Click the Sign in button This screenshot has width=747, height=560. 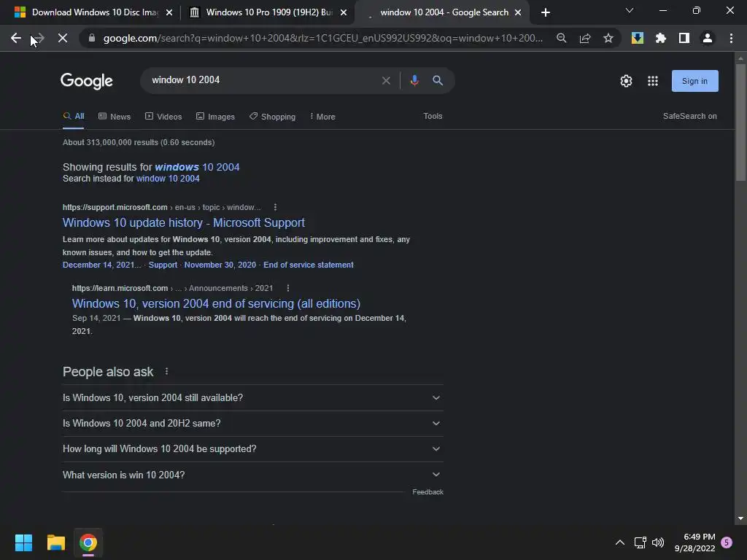[x=694, y=81]
